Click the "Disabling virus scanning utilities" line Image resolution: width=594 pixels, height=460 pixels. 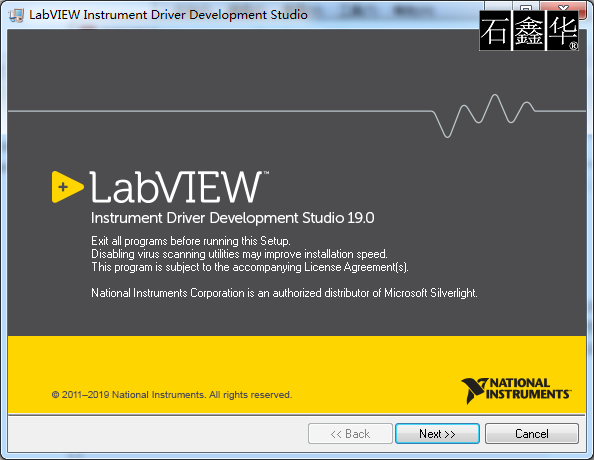[x=239, y=254]
